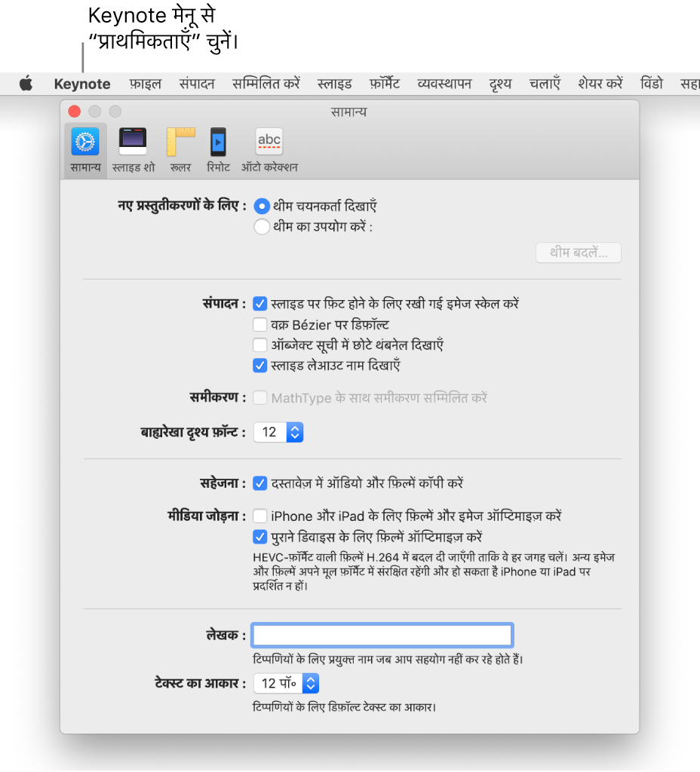700x772 pixels.
Task: Click the थीम बदलें… button
Action: [579, 253]
